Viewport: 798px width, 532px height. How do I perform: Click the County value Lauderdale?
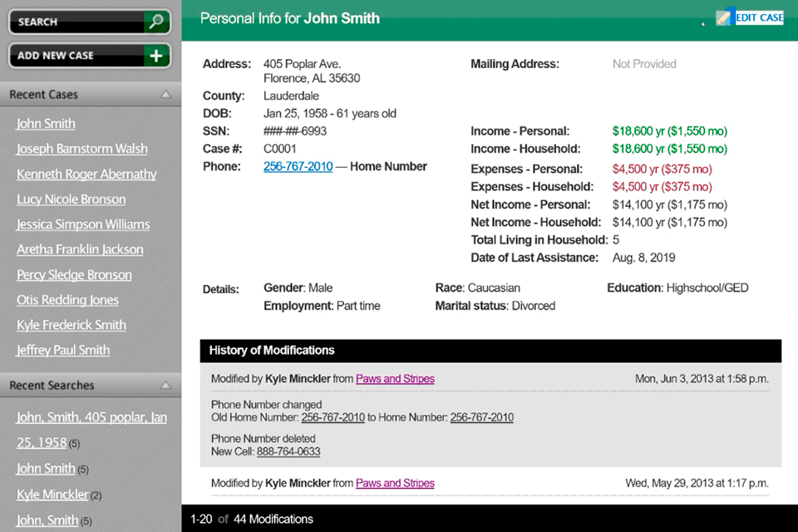point(291,96)
